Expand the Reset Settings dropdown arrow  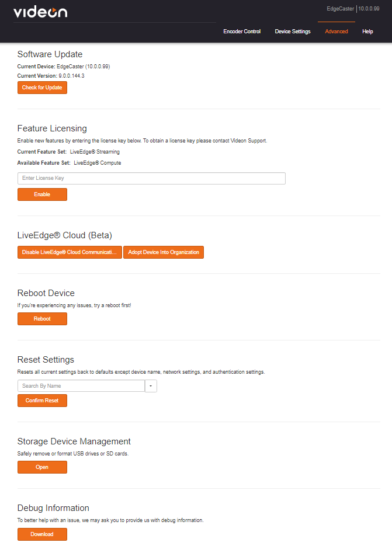click(x=151, y=386)
